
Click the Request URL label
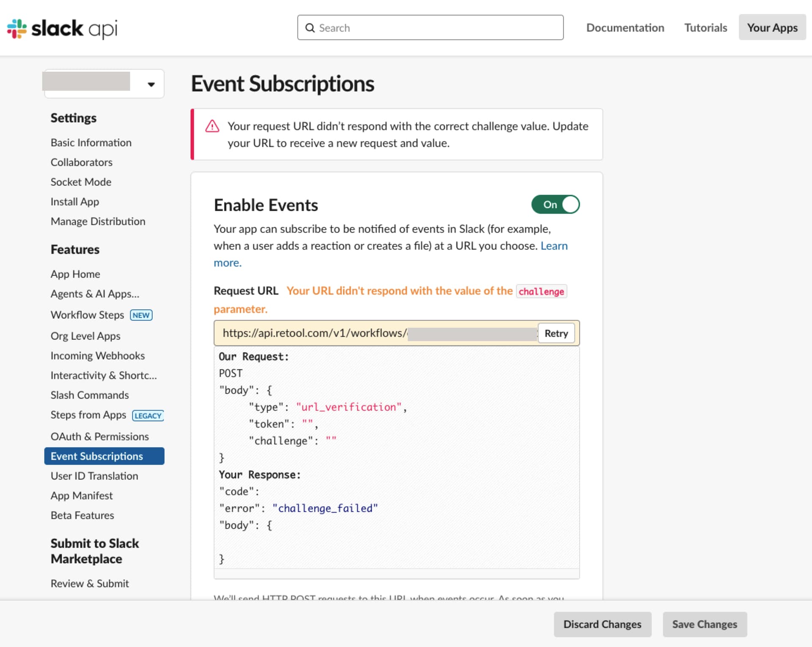tap(246, 291)
